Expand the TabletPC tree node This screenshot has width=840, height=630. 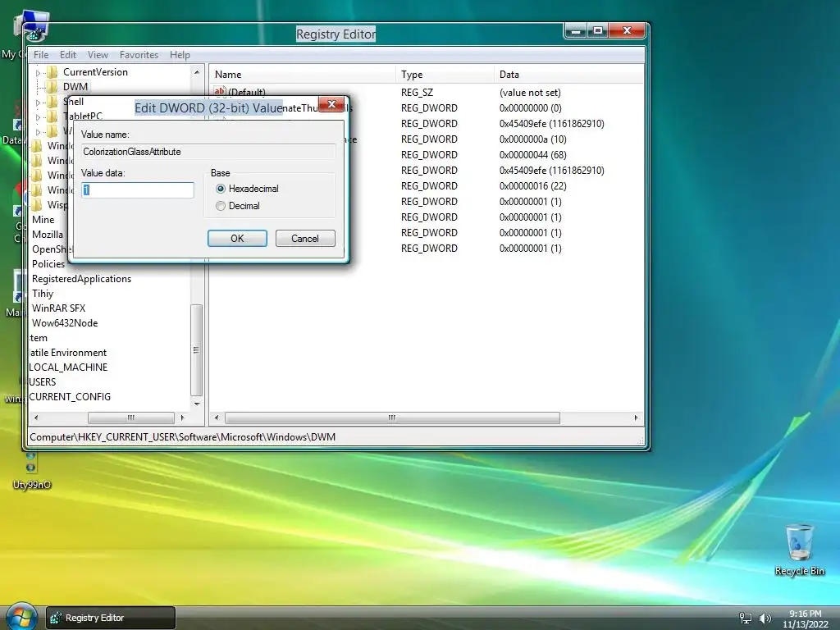click(38, 116)
